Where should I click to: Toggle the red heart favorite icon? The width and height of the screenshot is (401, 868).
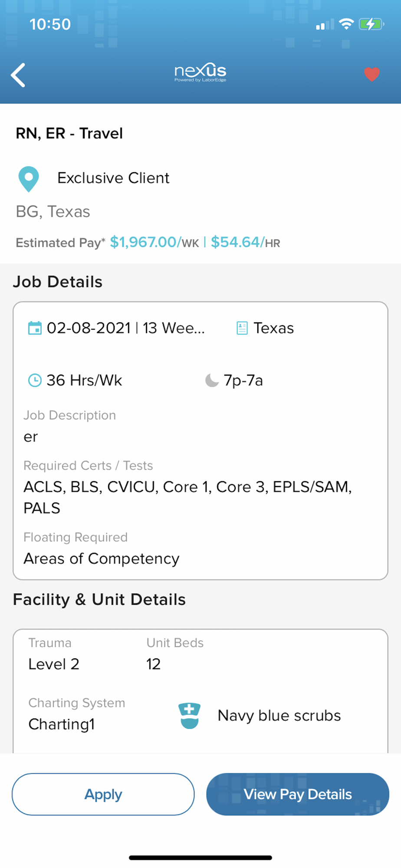pos(371,75)
